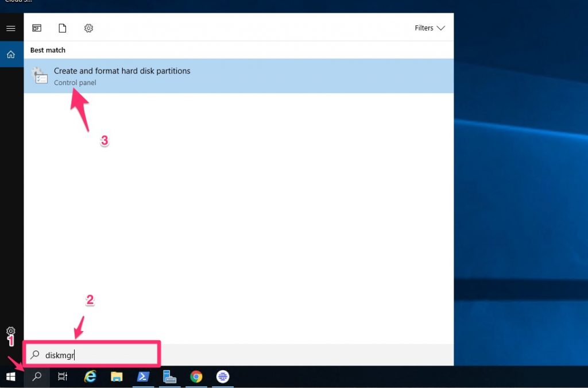Select the Home icon in sidebar
This screenshot has height=388, width=588.
coord(10,55)
